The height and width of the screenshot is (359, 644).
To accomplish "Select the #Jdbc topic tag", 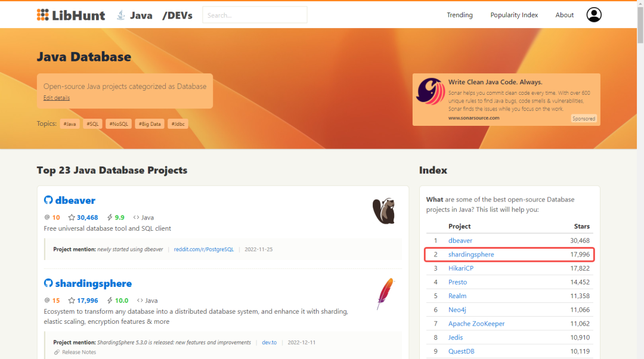I will (x=178, y=123).
